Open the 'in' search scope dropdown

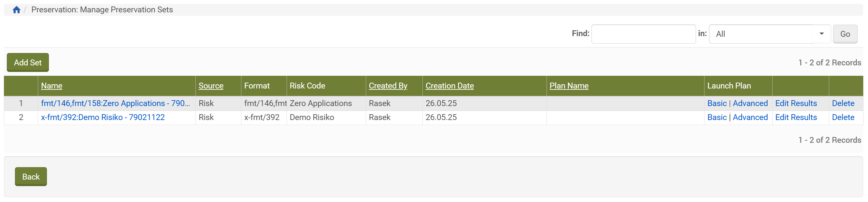(769, 34)
